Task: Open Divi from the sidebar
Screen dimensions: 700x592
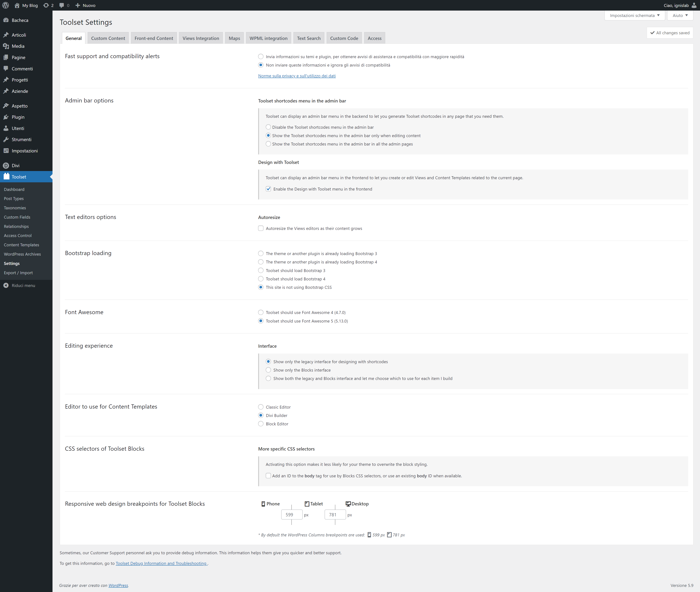Action: pos(15,165)
